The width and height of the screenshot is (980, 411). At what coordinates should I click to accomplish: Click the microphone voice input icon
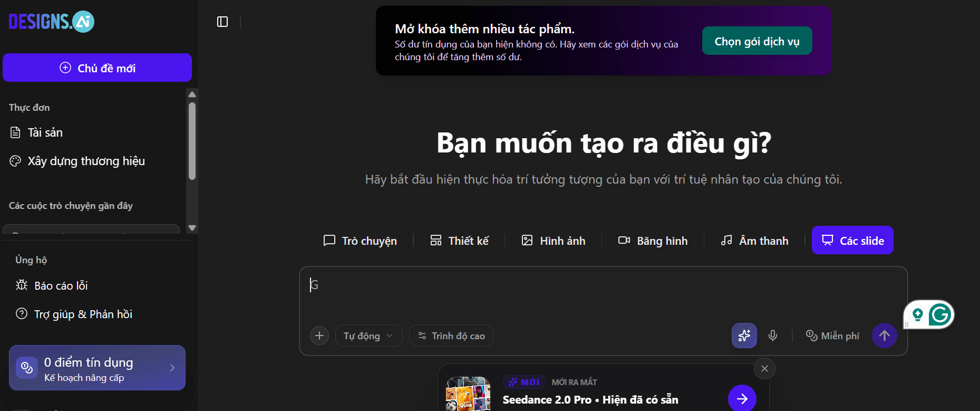(773, 336)
